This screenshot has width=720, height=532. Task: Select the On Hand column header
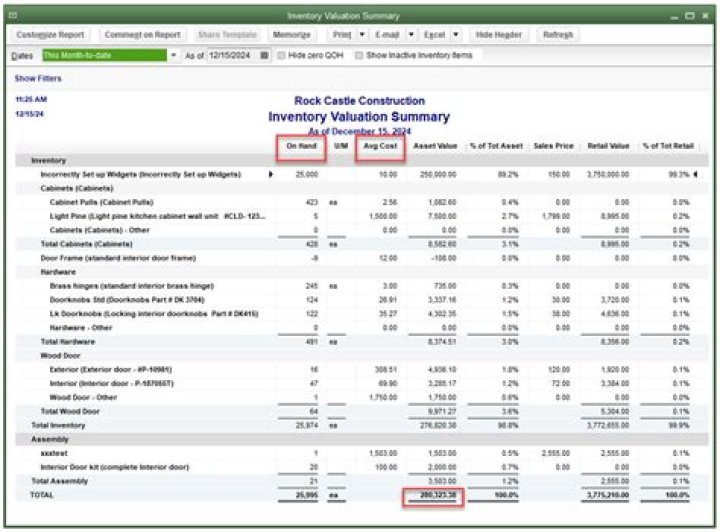click(301, 146)
